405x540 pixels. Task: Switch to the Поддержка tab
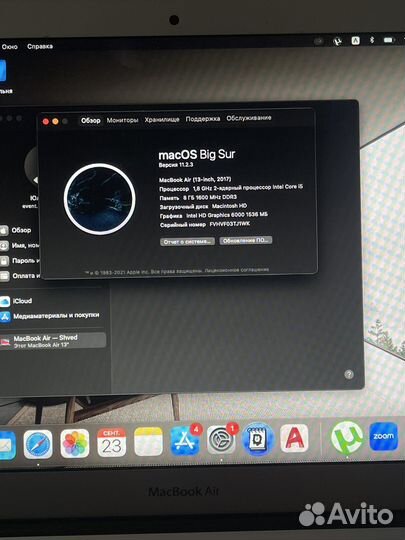click(203, 119)
